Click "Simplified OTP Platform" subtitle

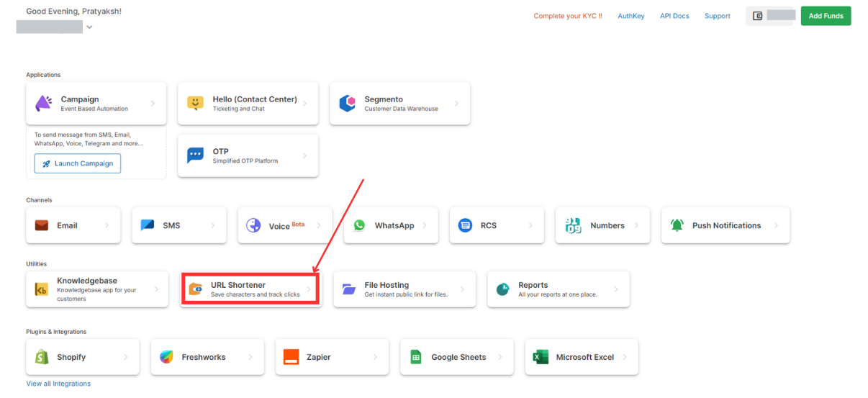click(245, 161)
